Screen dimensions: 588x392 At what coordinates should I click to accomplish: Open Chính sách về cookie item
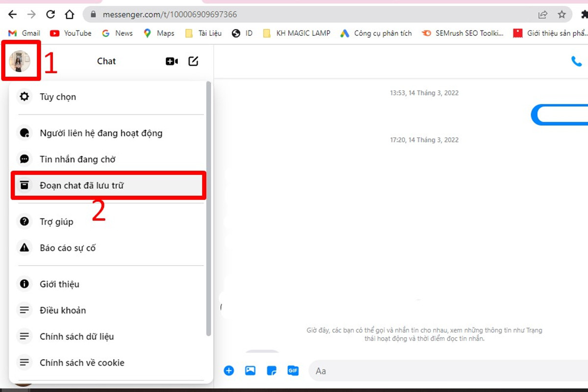pyautogui.click(x=111, y=363)
